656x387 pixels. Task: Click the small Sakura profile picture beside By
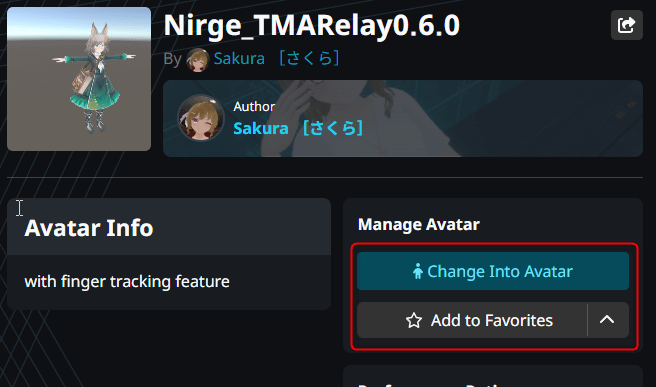pyautogui.click(x=197, y=60)
